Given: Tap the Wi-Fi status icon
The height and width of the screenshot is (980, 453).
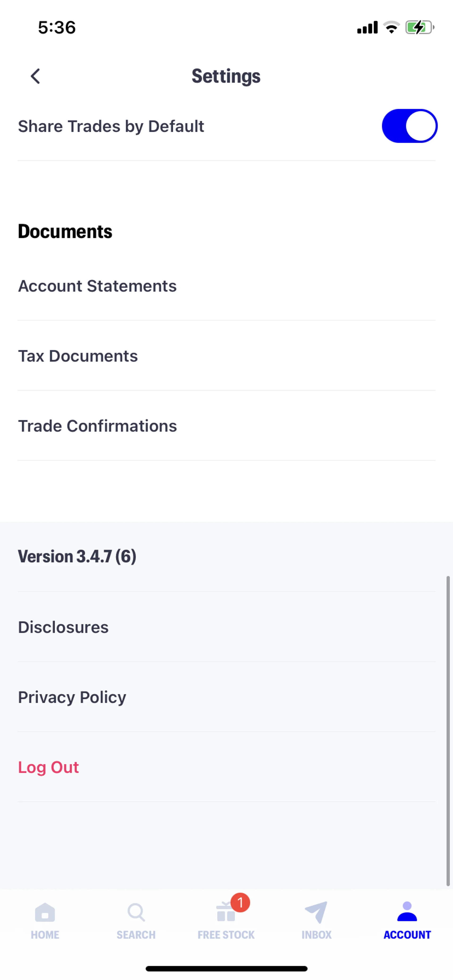Looking at the screenshot, I should (391, 27).
